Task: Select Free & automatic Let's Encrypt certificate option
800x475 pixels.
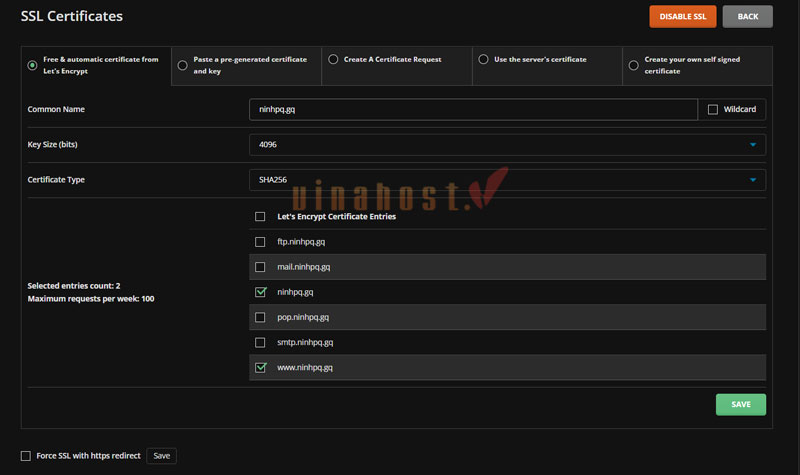Action: (x=33, y=65)
